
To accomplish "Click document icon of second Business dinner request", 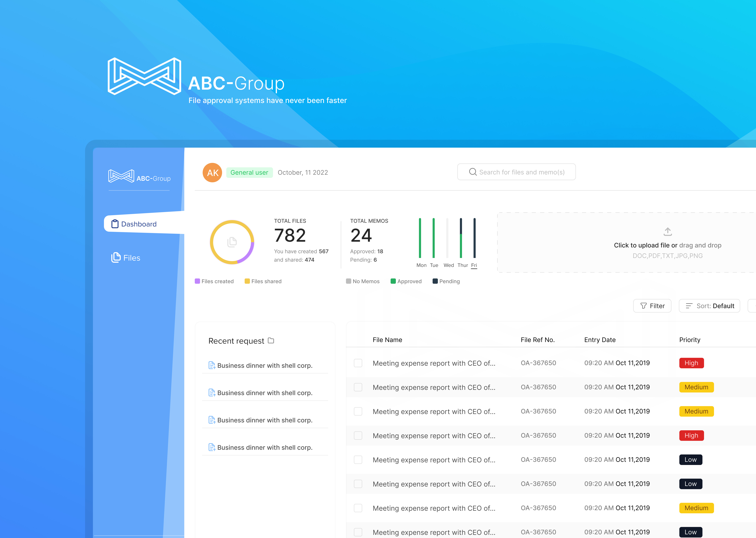I will click(x=212, y=393).
